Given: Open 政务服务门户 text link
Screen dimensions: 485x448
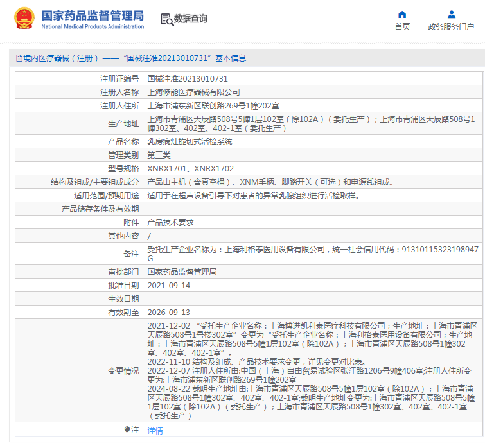Looking at the screenshot, I should tap(451, 27).
